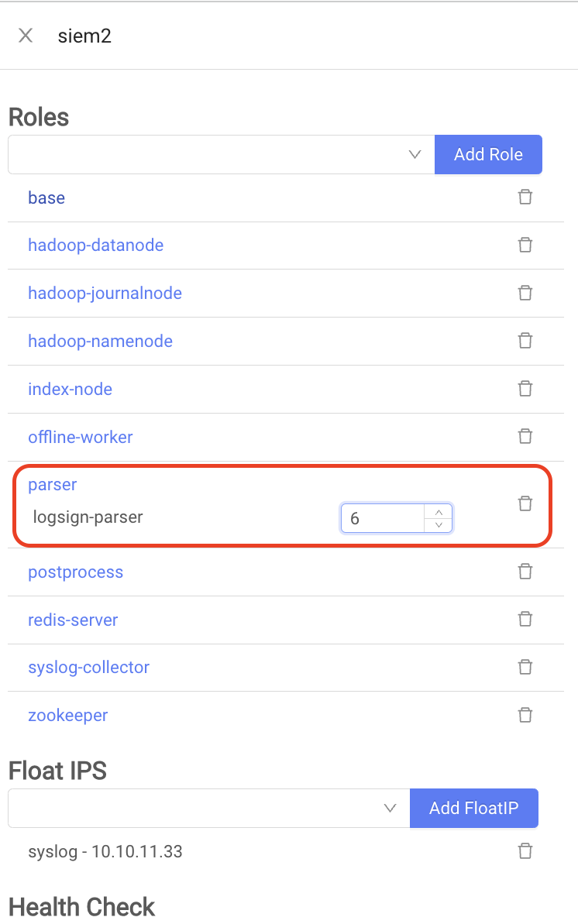
Task: Delete the offline-worker role
Action: 525,437
